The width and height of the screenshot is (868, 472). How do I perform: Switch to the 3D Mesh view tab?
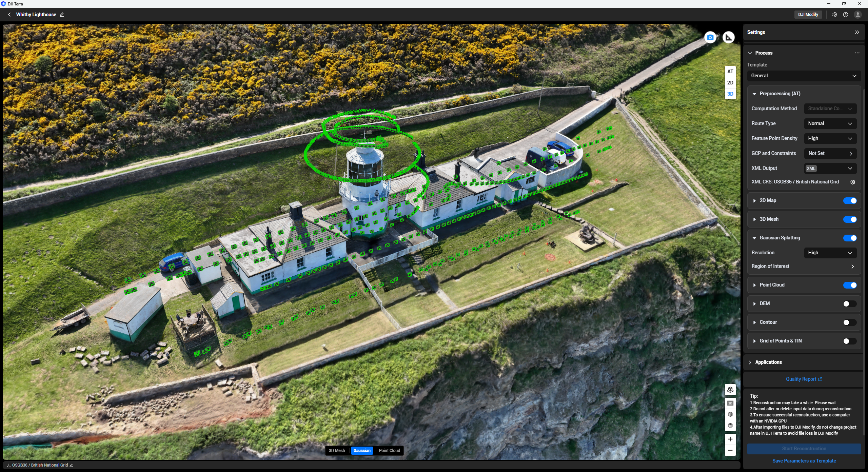click(337, 451)
